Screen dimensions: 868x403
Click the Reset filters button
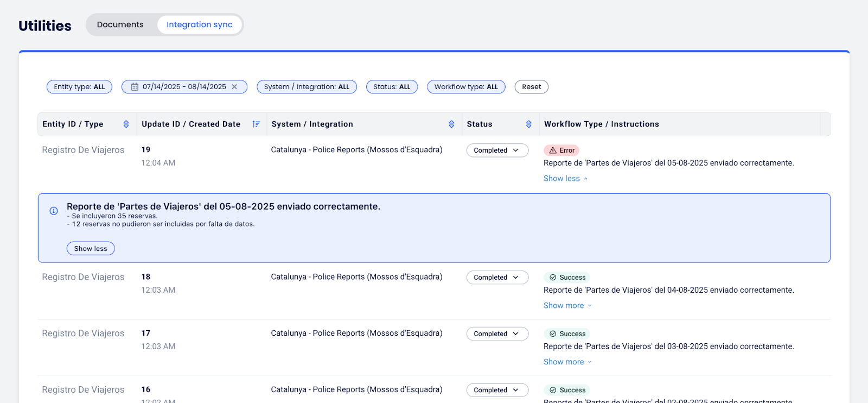(531, 87)
